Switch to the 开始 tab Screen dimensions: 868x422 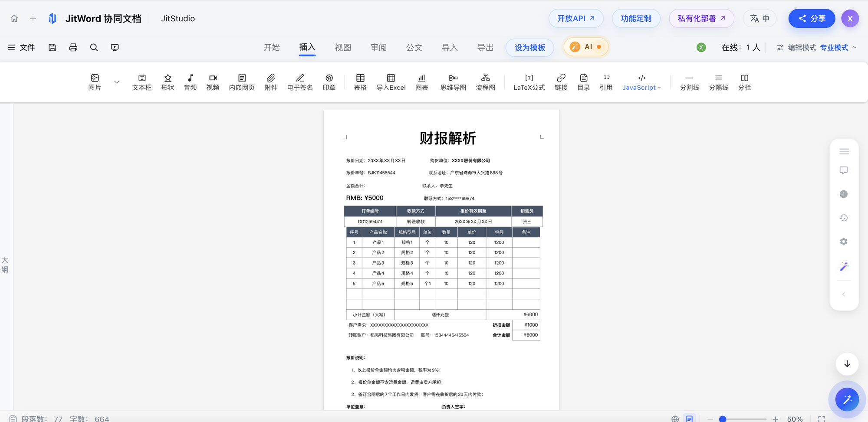pyautogui.click(x=272, y=47)
